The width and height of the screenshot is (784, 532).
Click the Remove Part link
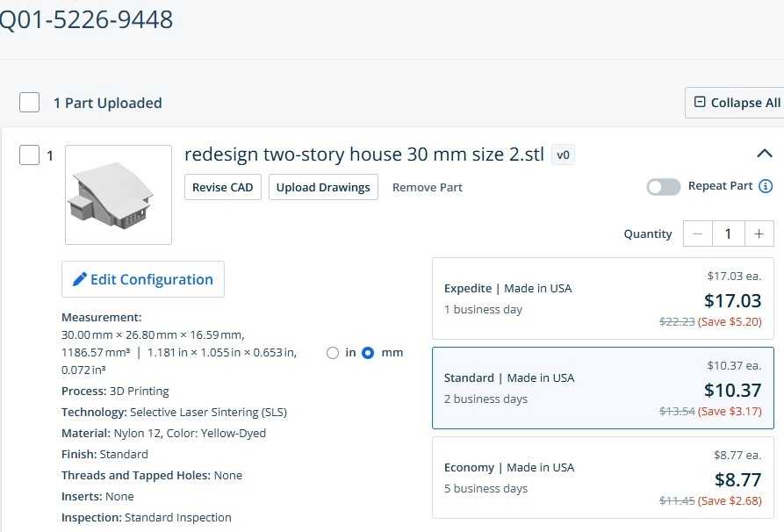coord(428,188)
